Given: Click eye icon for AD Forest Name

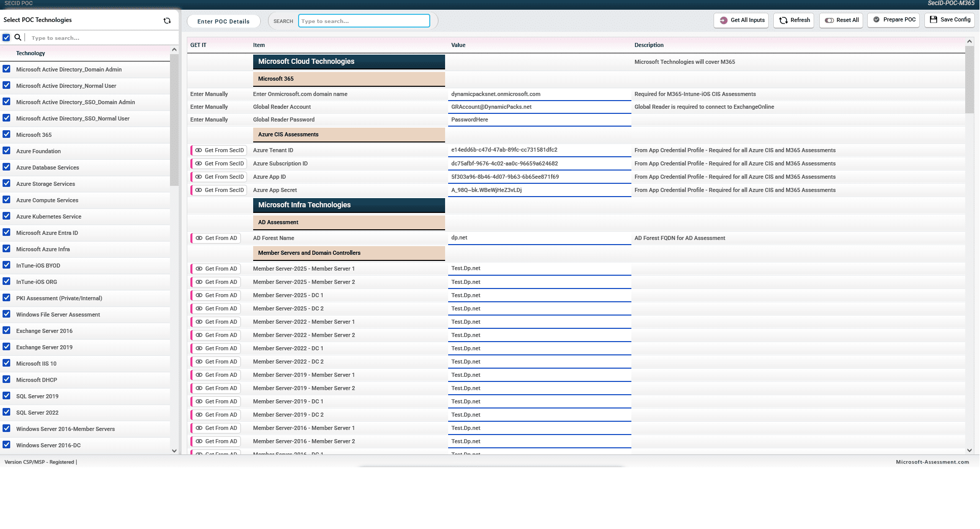Looking at the screenshot, I should (199, 238).
